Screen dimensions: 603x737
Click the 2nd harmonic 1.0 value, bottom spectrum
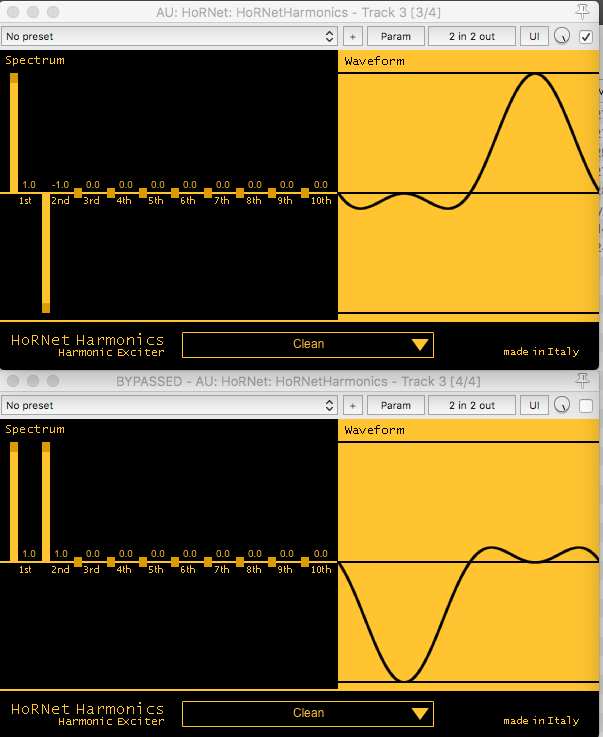pyautogui.click(x=61, y=553)
